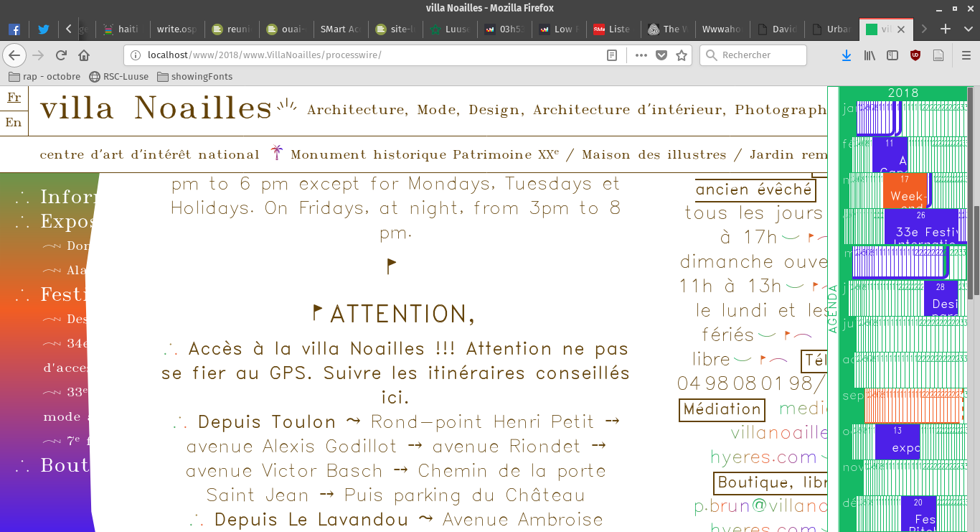Click the Médiation boxed label
The height and width of the screenshot is (532, 980).
pos(722,409)
